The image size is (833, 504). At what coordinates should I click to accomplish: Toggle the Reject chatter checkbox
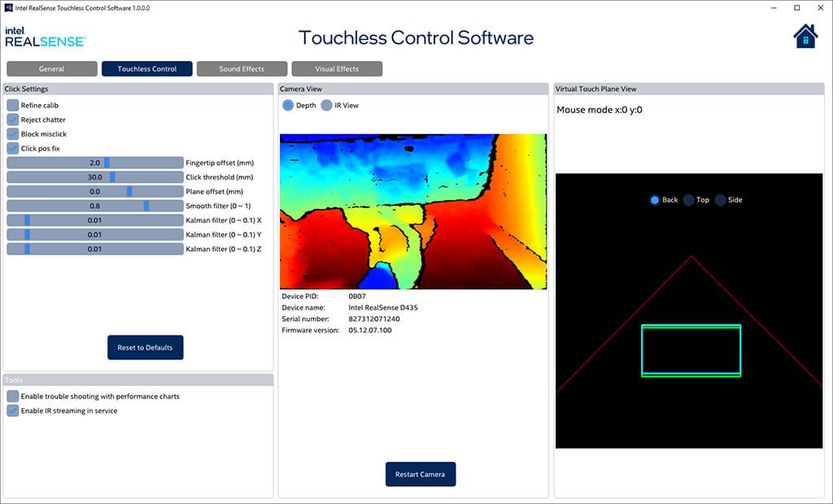pyautogui.click(x=13, y=119)
